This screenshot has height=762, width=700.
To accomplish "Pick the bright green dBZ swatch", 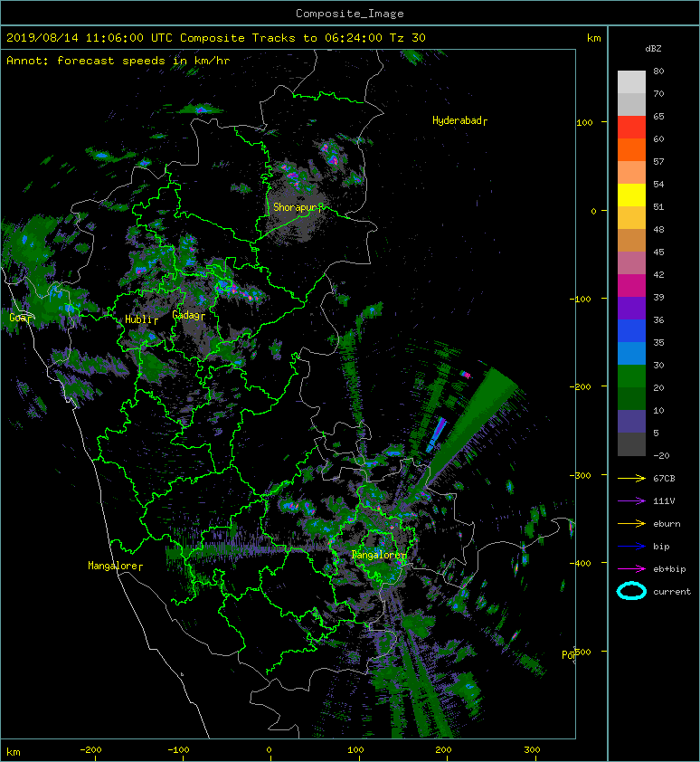I will [x=631, y=376].
